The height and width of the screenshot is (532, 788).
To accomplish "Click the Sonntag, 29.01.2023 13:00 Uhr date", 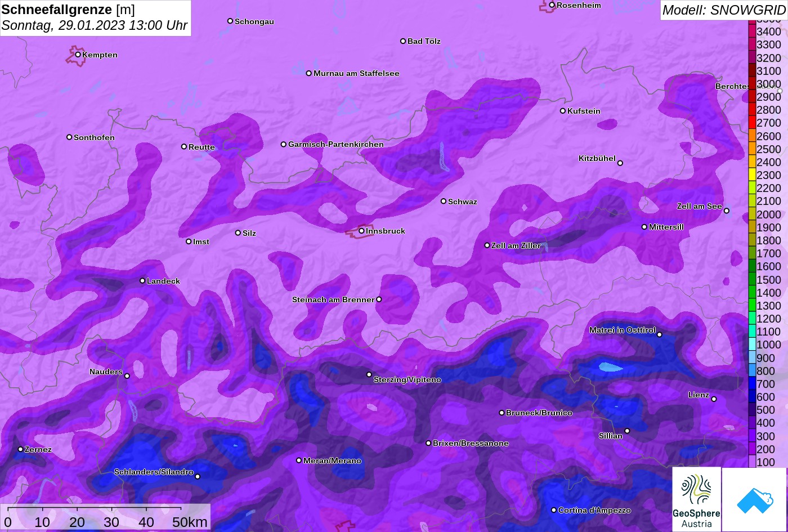I will click(x=95, y=26).
